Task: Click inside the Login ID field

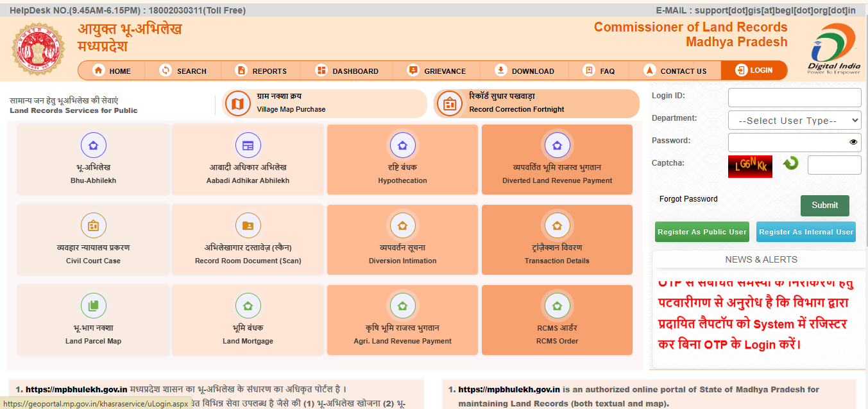Action: click(x=794, y=97)
